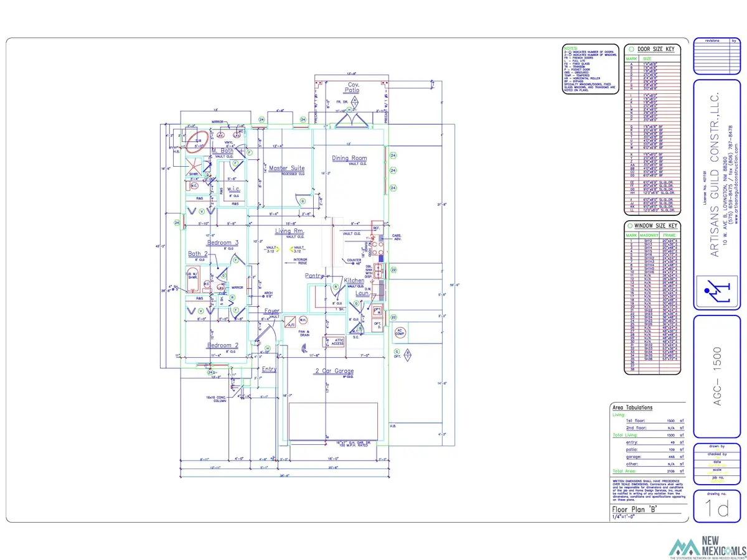This screenshot has width=747, height=560.
Task: Click the green circle beside Door Size Key
Action: coord(632,49)
